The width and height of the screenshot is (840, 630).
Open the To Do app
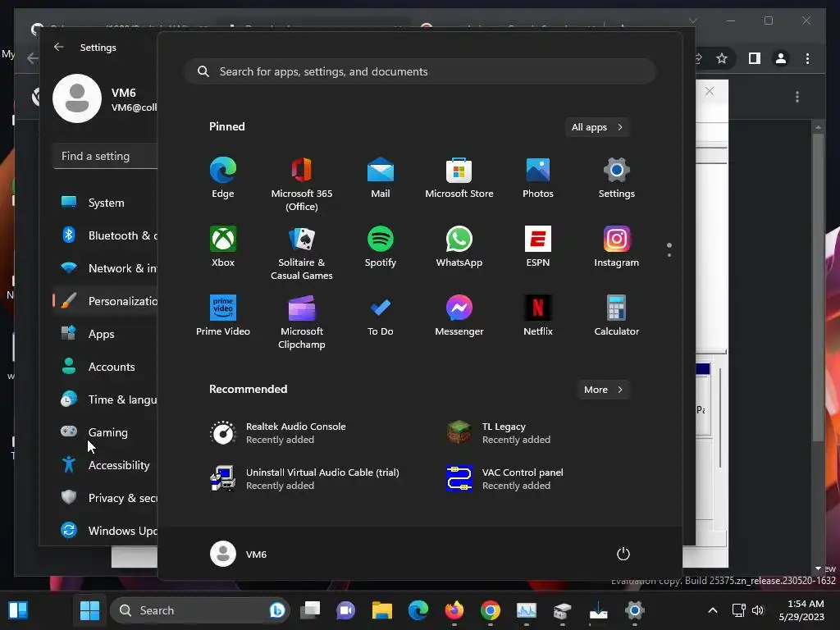click(x=381, y=315)
